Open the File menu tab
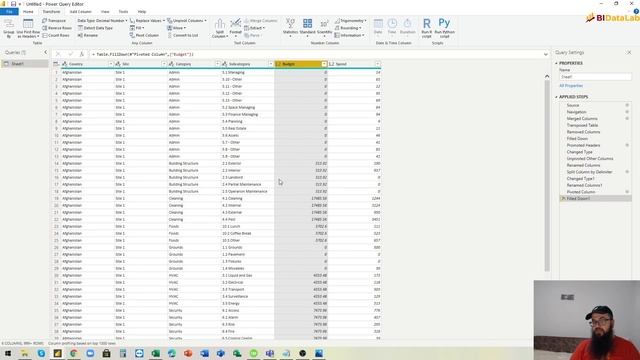Viewport: 640px width, 360px height. [x=9, y=11]
